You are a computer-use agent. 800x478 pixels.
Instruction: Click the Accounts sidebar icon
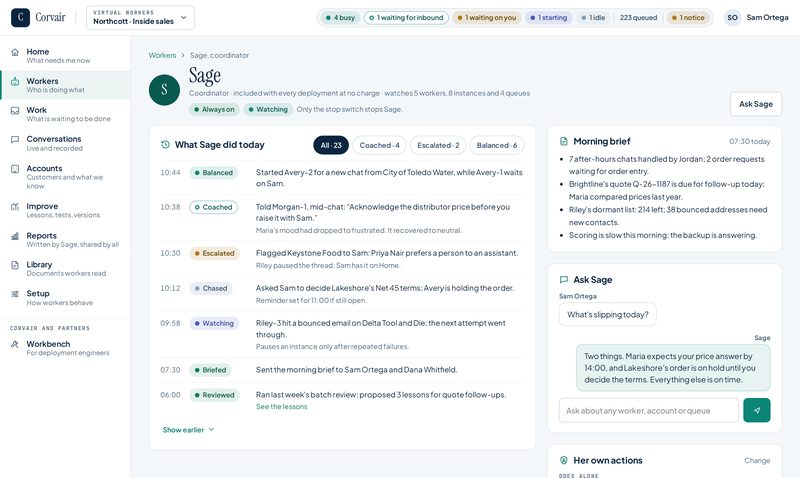pos(15,169)
